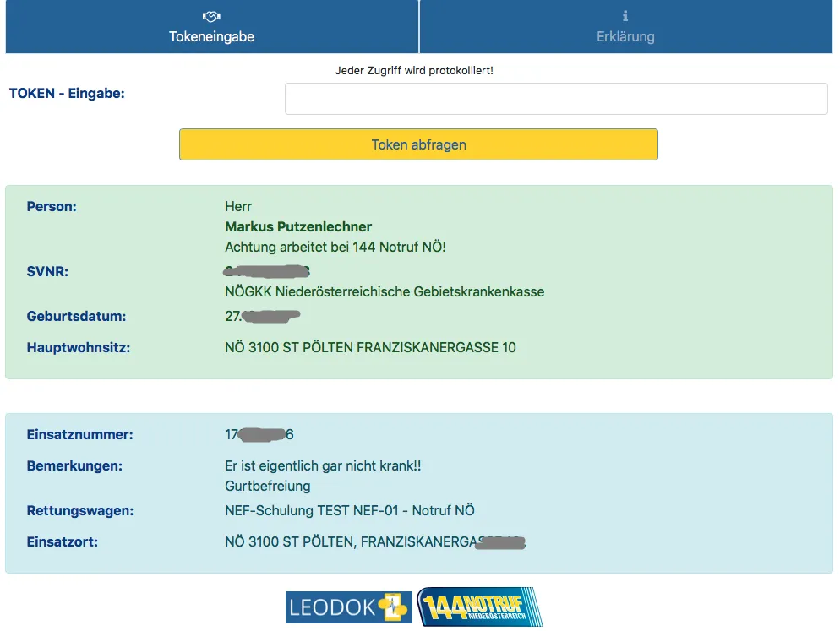Image resolution: width=840 pixels, height=631 pixels.
Task: Focus the TOKEN - Eingabe text field
Action: 556,99
